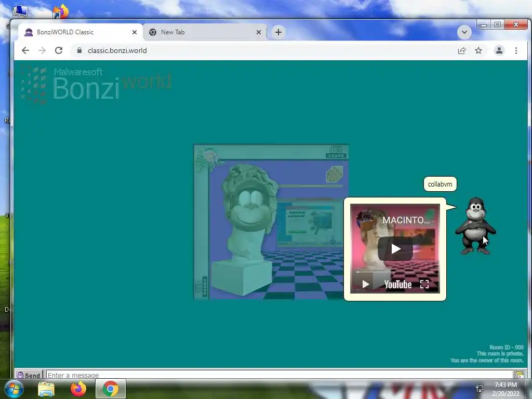The image size is (532, 399).
Task: Click the video progress bar in the embed
Action: coord(395,272)
